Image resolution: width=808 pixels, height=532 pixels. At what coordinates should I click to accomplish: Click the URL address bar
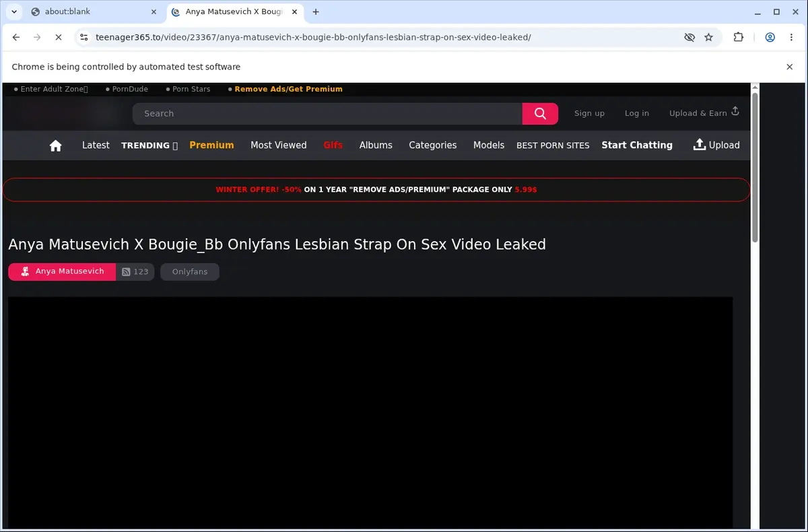(x=384, y=37)
